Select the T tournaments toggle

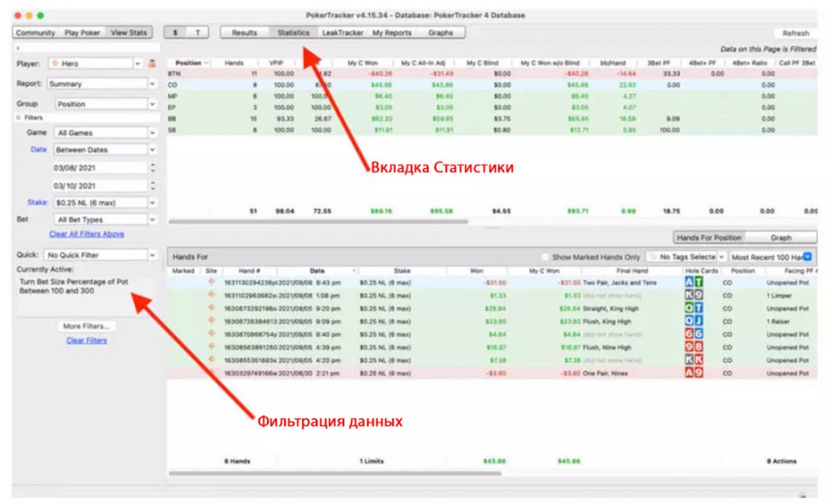pyautogui.click(x=198, y=32)
